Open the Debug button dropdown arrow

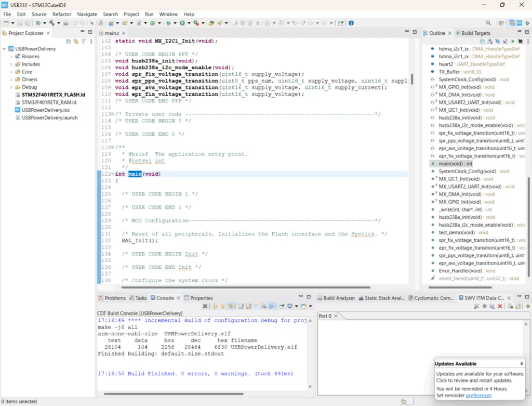175,23
